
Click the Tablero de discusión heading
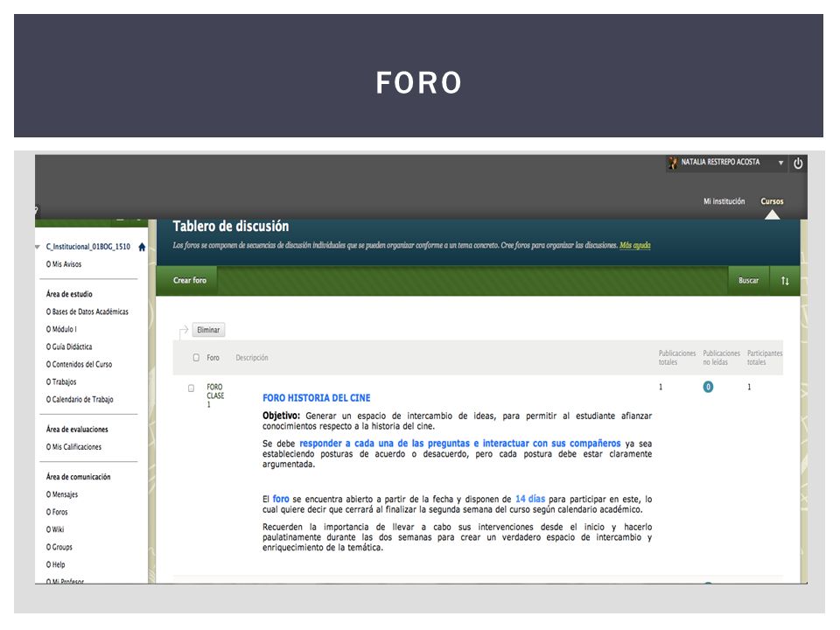(x=230, y=227)
